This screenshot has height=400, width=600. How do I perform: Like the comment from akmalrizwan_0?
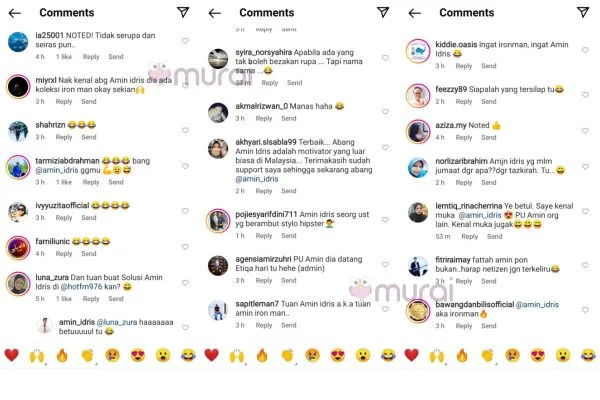(385, 111)
